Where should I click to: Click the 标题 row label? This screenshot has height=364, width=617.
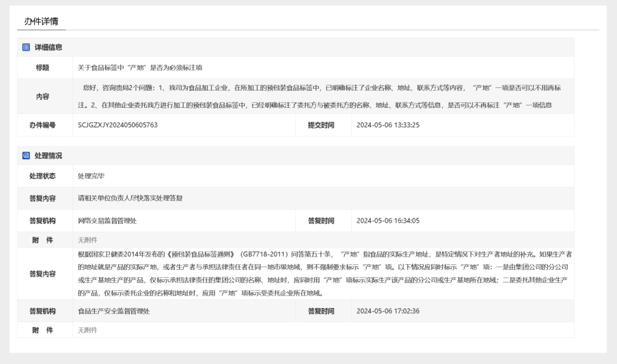click(x=42, y=68)
